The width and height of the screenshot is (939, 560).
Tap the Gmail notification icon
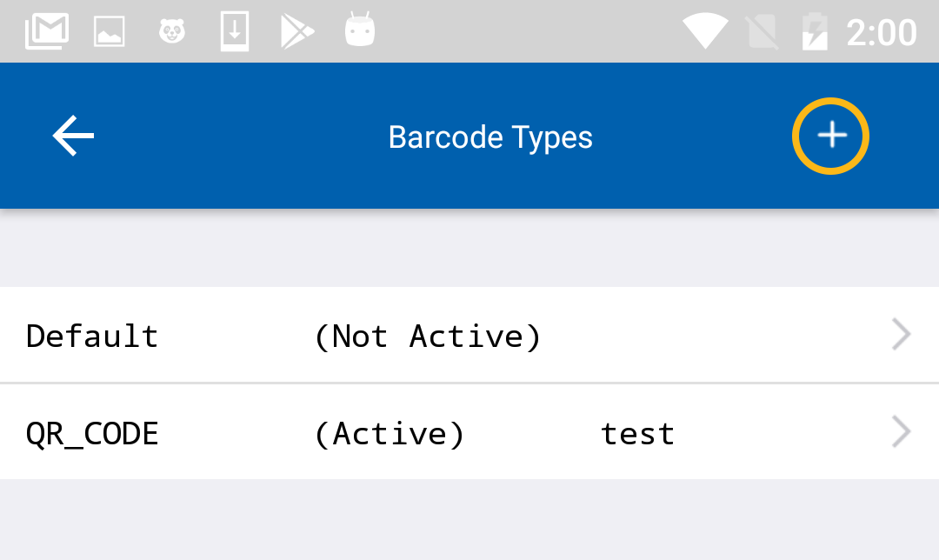click(47, 32)
